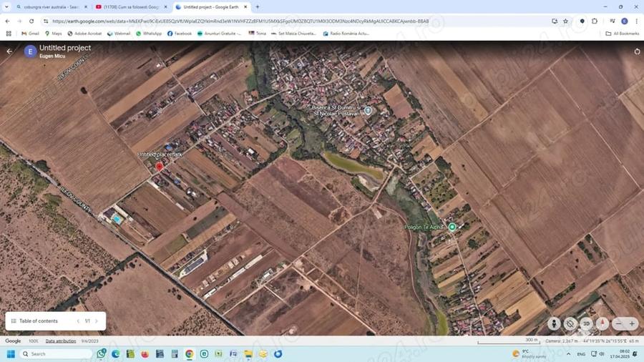Click the camera altitude readout
Viewport: 644px width, 362px height.
[563, 341]
